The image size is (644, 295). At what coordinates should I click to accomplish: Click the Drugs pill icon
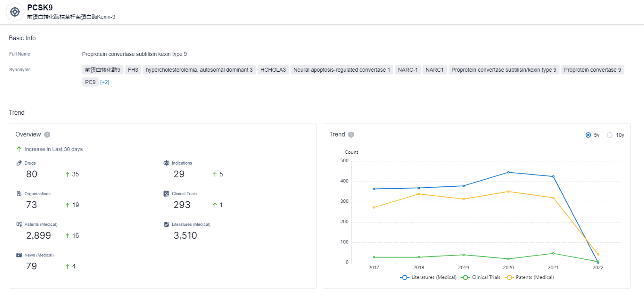19,163
